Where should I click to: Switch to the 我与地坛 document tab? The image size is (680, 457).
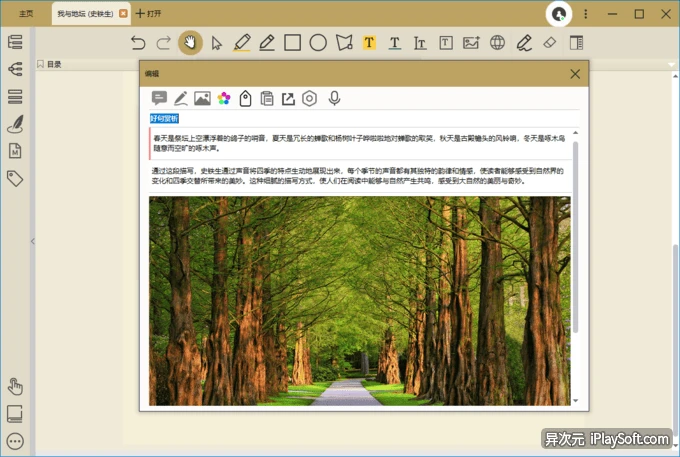(85, 13)
